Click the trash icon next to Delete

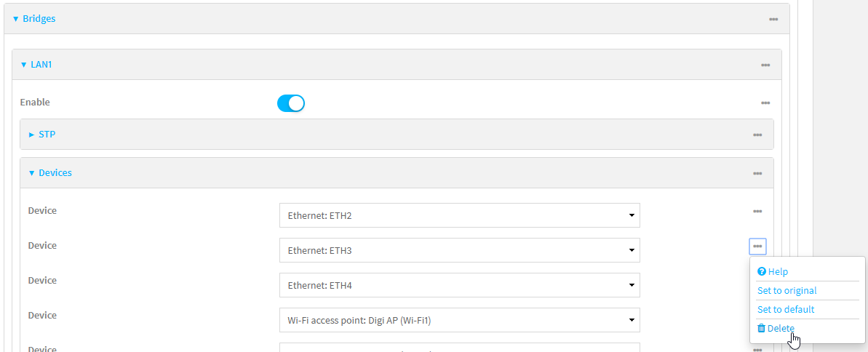pyautogui.click(x=762, y=329)
